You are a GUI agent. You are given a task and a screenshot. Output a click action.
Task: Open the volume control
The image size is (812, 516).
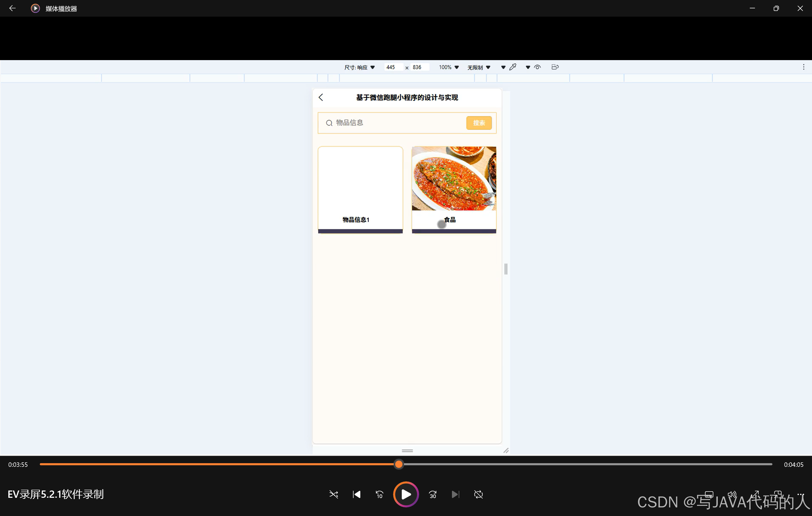(732, 494)
